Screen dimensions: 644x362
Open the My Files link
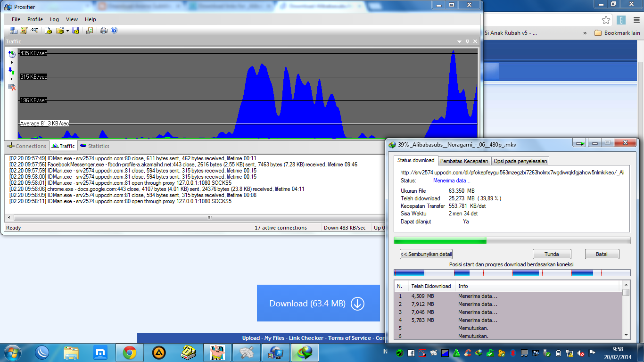coord(274,338)
